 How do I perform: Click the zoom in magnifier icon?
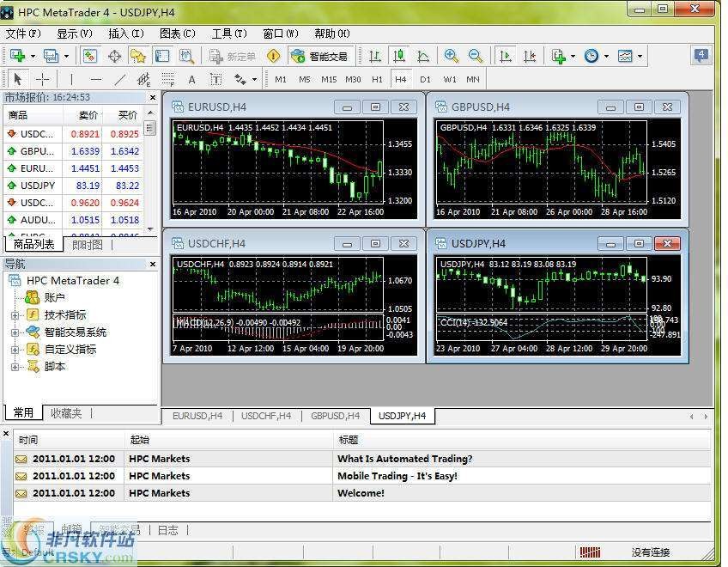(x=451, y=56)
